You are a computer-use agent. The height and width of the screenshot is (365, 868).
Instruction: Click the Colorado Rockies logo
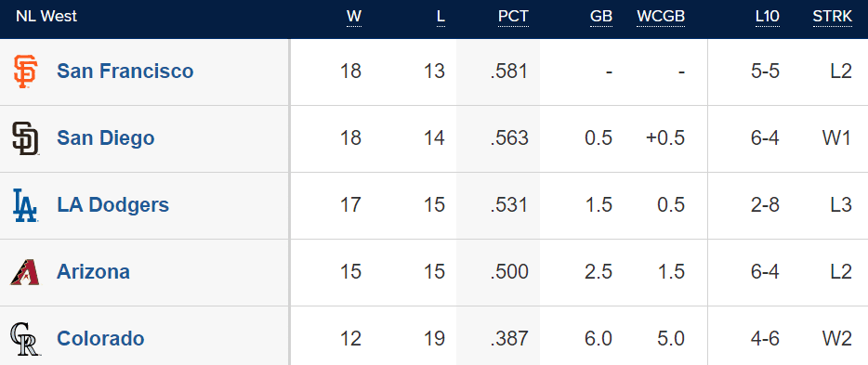[25, 339]
